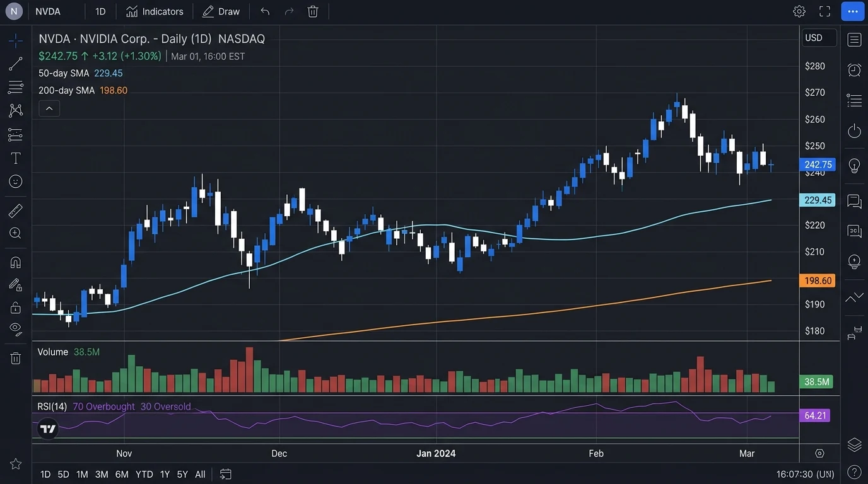Collapse the indicator legend chevron
The height and width of the screenshot is (484, 868).
coord(49,108)
